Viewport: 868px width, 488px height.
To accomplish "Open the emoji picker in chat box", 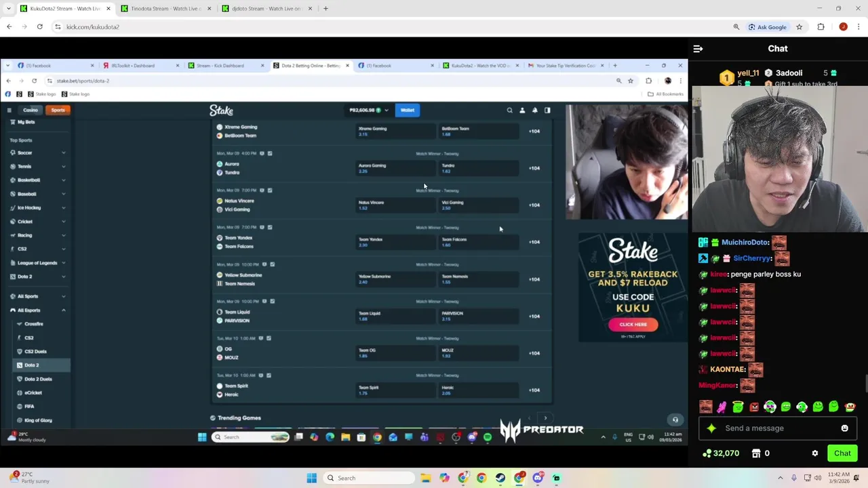I will [x=844, y=428].
